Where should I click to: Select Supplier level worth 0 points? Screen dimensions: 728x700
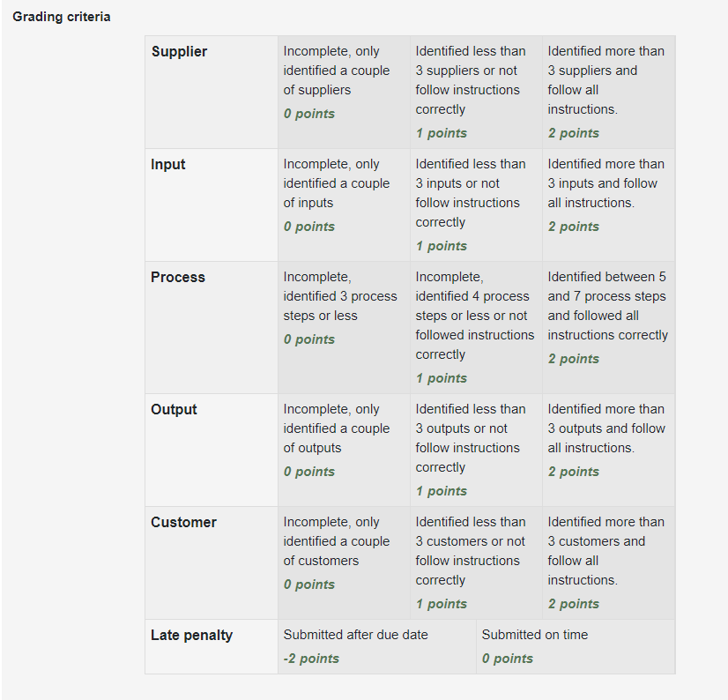click(344, 92)
